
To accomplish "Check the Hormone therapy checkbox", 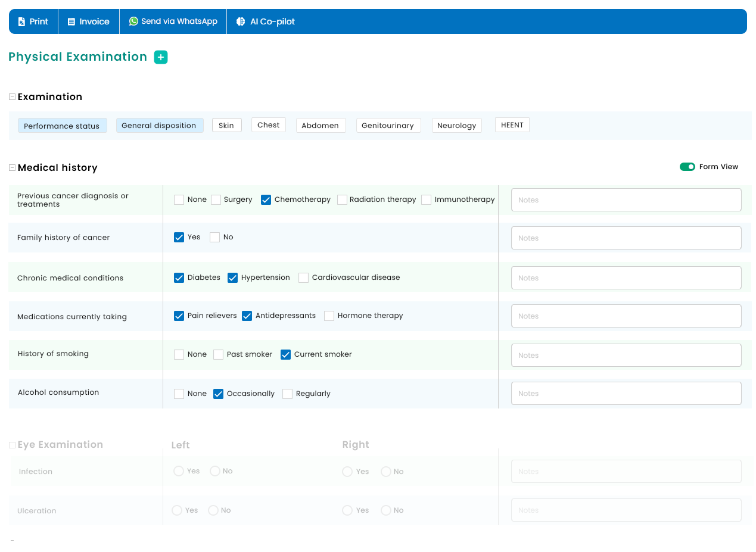I will pyautogui.click(x=329, y=316).
